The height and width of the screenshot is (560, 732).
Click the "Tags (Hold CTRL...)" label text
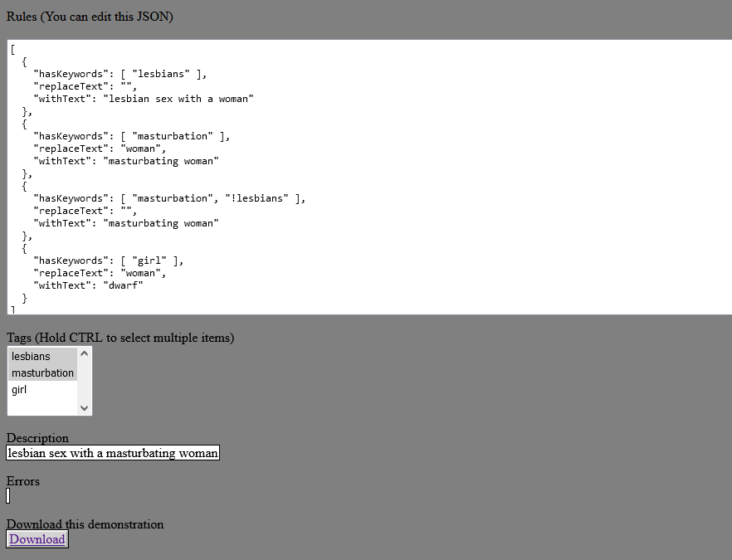tap(120, 338)
